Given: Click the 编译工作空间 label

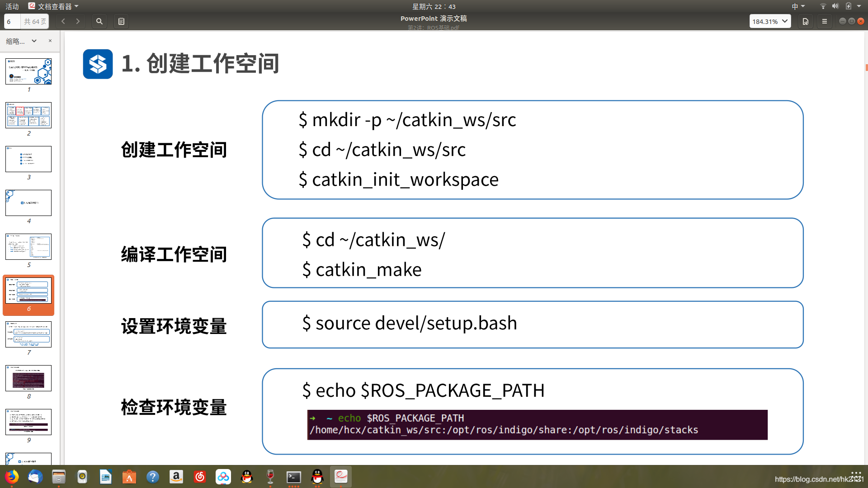Looking at the screenshot, I should [174, 254].
